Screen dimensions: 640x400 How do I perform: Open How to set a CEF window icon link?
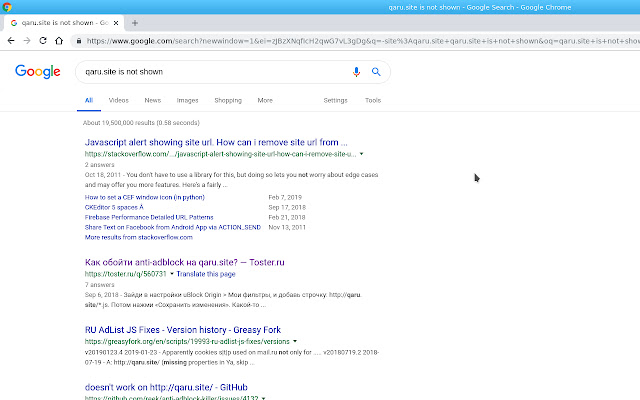tap(144, 197)
